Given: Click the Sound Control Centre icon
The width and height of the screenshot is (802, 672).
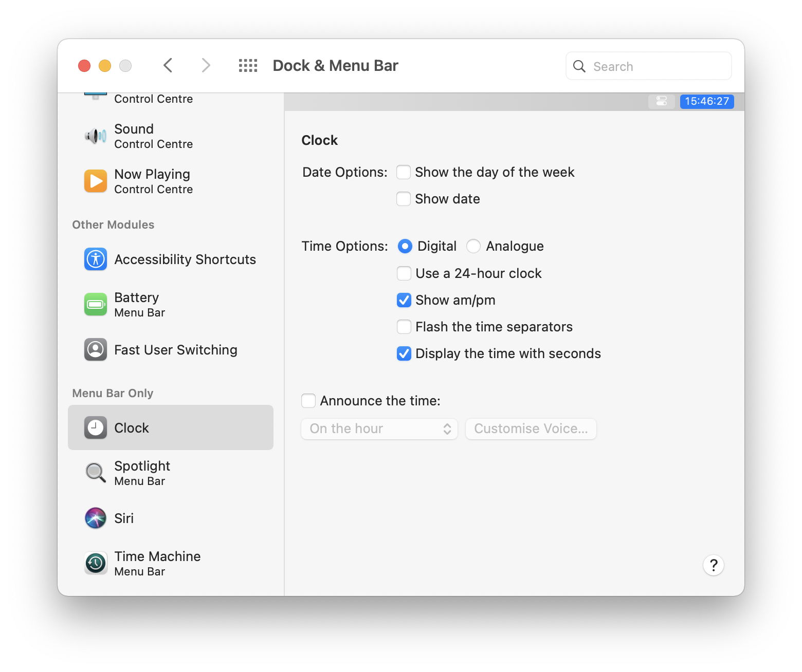Looking at the screenshot, I should (x=95, y=136).
